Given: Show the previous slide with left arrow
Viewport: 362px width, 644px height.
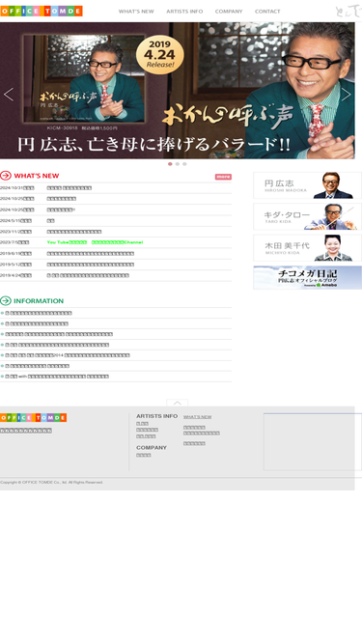Looking at the screenshot, I should point(9,95).
